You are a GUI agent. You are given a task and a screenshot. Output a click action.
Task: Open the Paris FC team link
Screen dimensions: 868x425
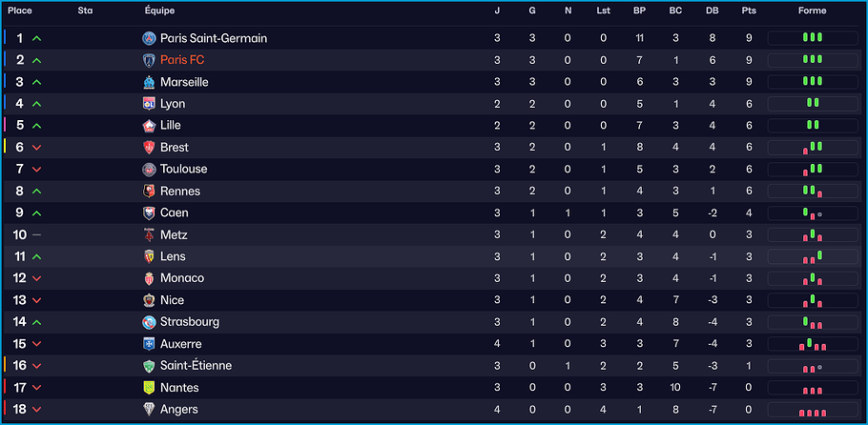(x=182, y=60)
